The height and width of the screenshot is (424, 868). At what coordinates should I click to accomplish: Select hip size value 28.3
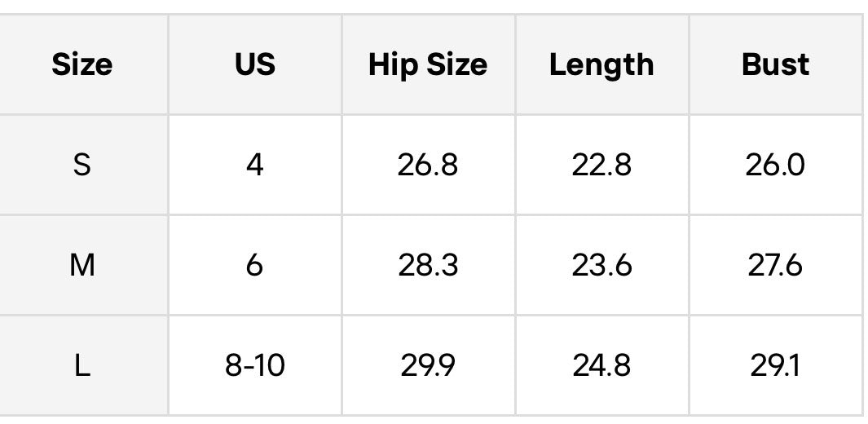428,265
